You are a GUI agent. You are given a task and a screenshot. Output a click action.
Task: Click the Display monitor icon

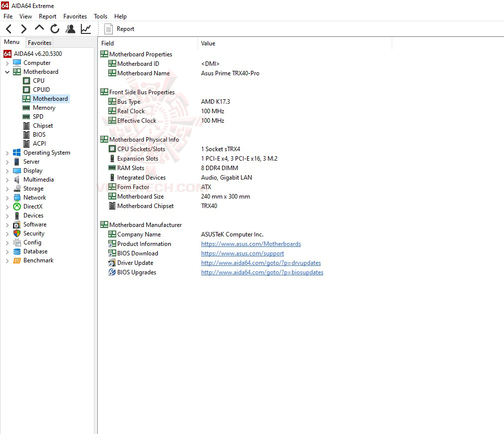tap(16, 171)
